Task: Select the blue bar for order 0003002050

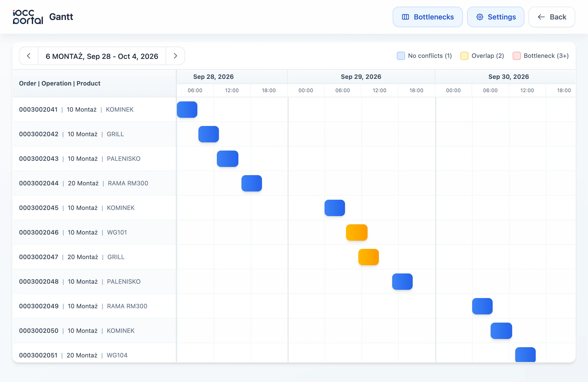Action: [x=501, y=331]
